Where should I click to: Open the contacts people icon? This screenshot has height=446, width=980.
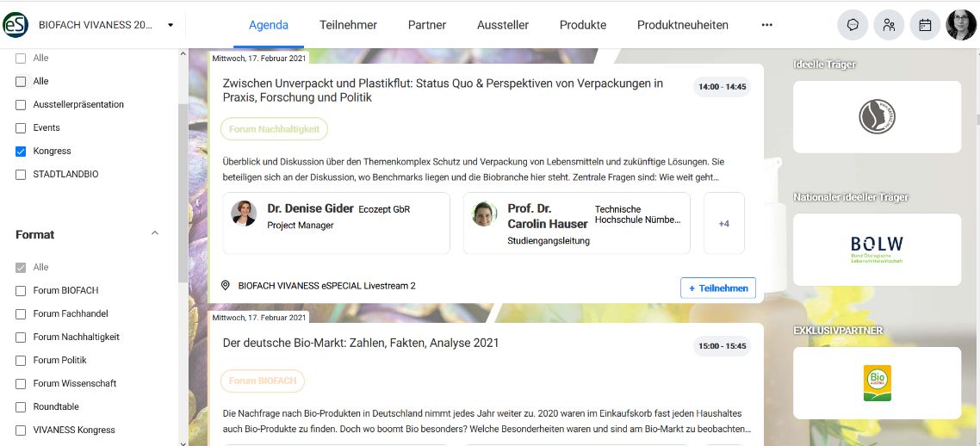pos(889,25)
